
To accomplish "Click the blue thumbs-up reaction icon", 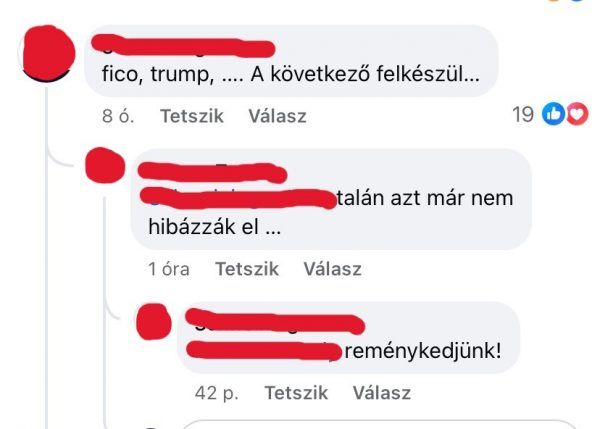I will pos(553,114).
